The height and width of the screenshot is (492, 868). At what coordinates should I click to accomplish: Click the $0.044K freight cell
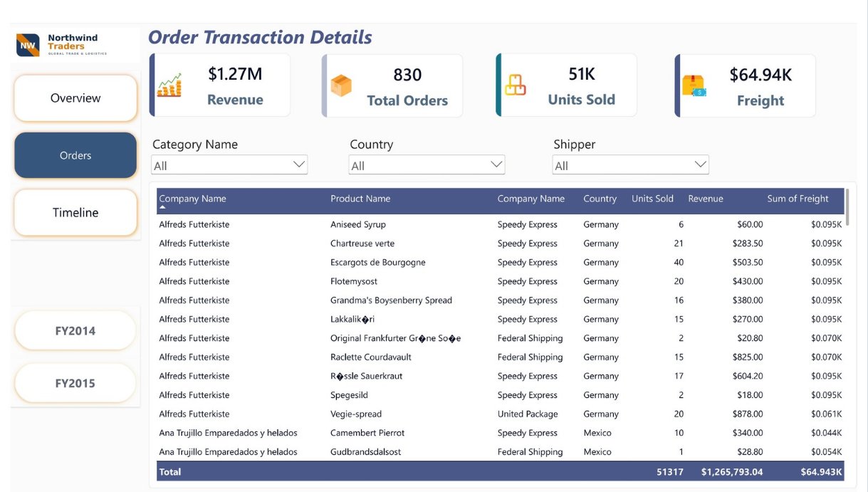point(826,433)
